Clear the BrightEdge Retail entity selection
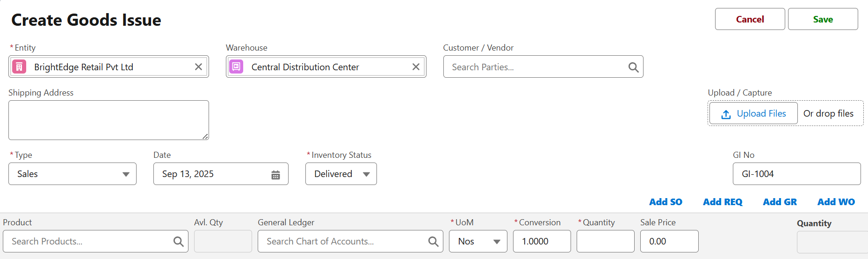 pos(198,67)
